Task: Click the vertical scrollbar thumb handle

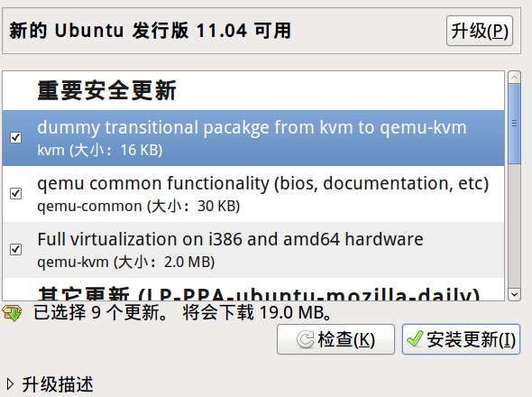Action: point(514,124)
